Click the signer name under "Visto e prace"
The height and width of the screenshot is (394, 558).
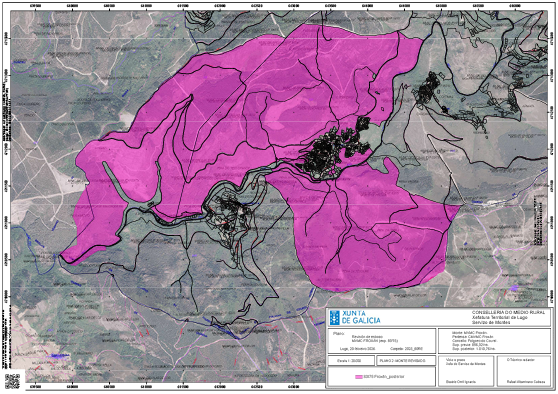coord(460,382)
